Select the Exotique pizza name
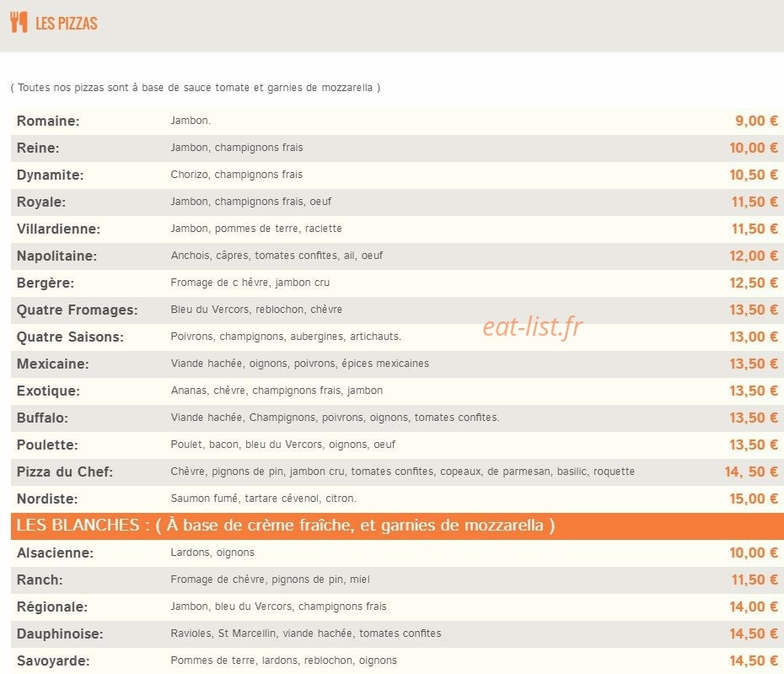Viewport: 784px width, 674px height. pos(49,391)
